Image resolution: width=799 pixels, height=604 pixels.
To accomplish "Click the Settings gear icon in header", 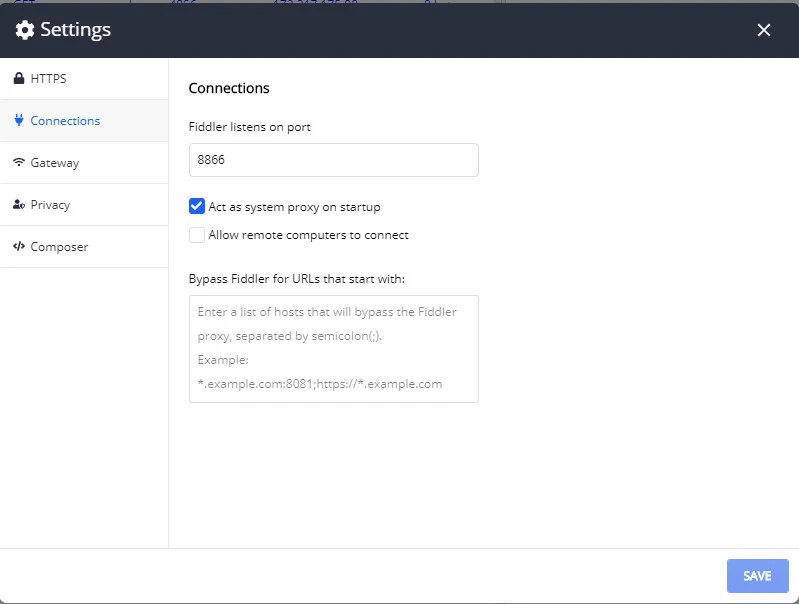I will [x=24, y=30].
